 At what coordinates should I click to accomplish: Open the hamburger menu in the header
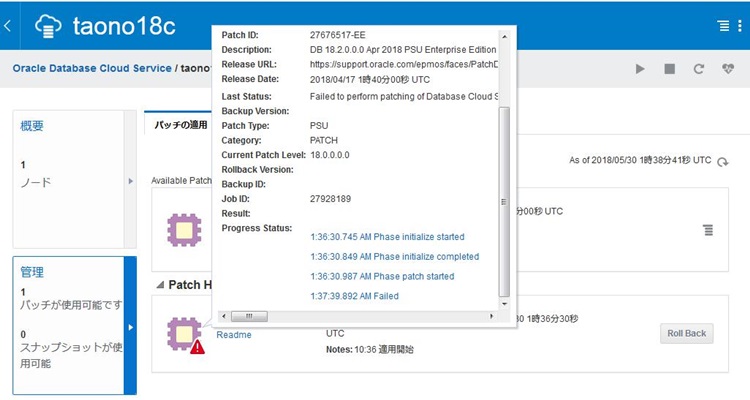click(x=723, y=26)
